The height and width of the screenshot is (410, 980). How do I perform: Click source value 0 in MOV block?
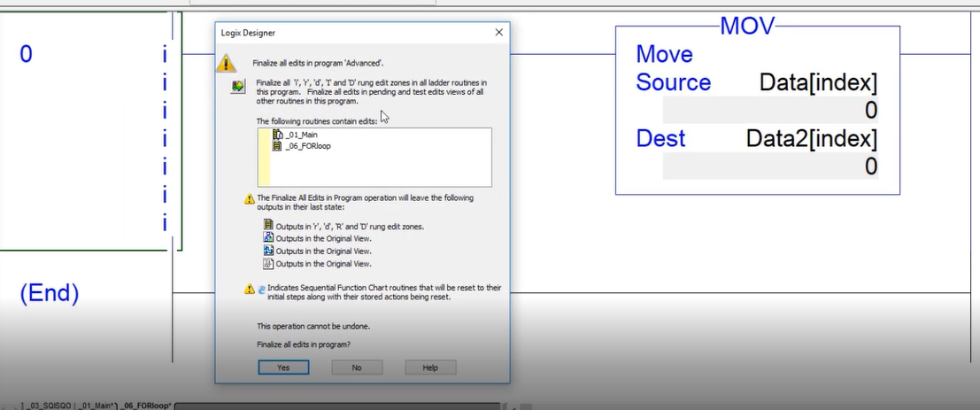click(770, 111)
